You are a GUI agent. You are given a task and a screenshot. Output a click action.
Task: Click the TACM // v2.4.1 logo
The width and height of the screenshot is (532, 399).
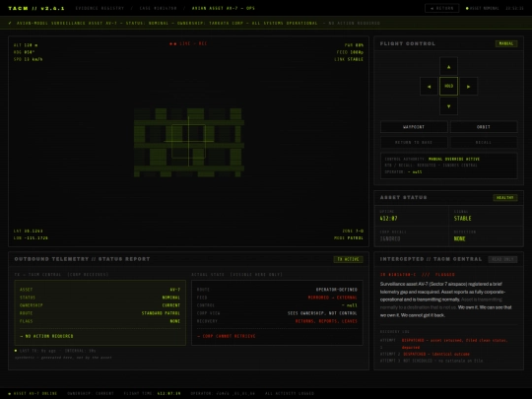[36, 8]
